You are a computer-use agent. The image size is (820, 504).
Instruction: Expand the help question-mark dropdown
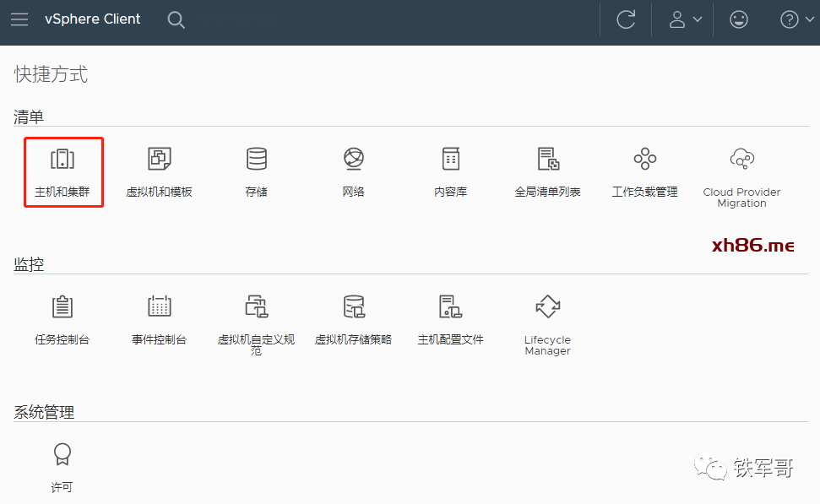pyautogui.click(x=796, y=19)
